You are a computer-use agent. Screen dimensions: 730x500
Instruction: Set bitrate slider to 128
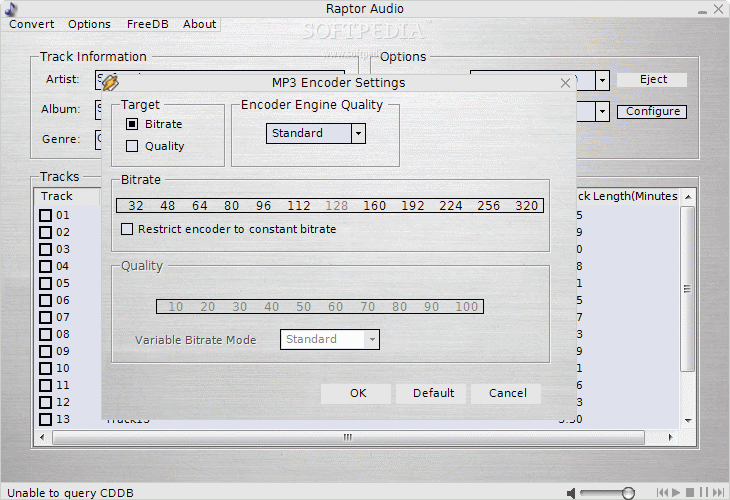click(x=337, y=206)
